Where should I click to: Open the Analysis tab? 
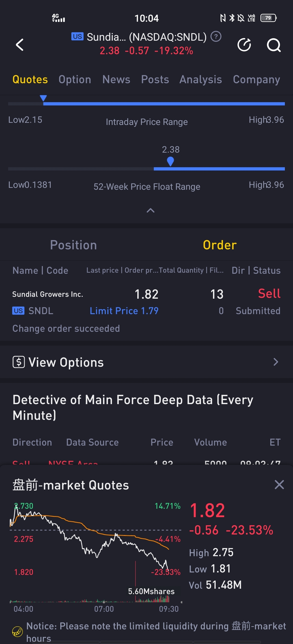point(201,79)
